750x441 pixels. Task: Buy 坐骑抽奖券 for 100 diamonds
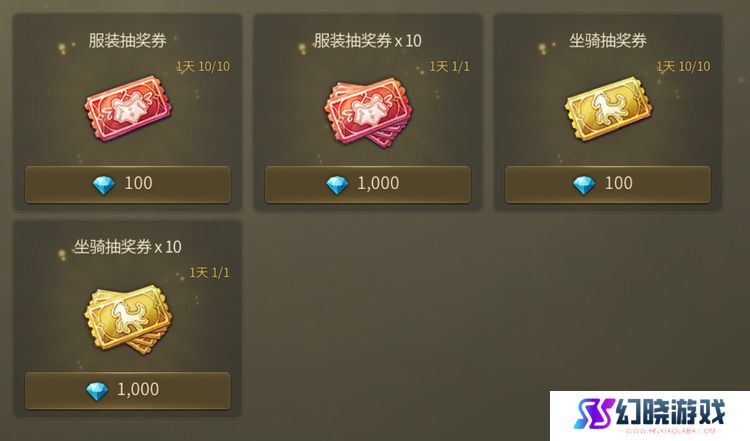[x=608, y=185]
